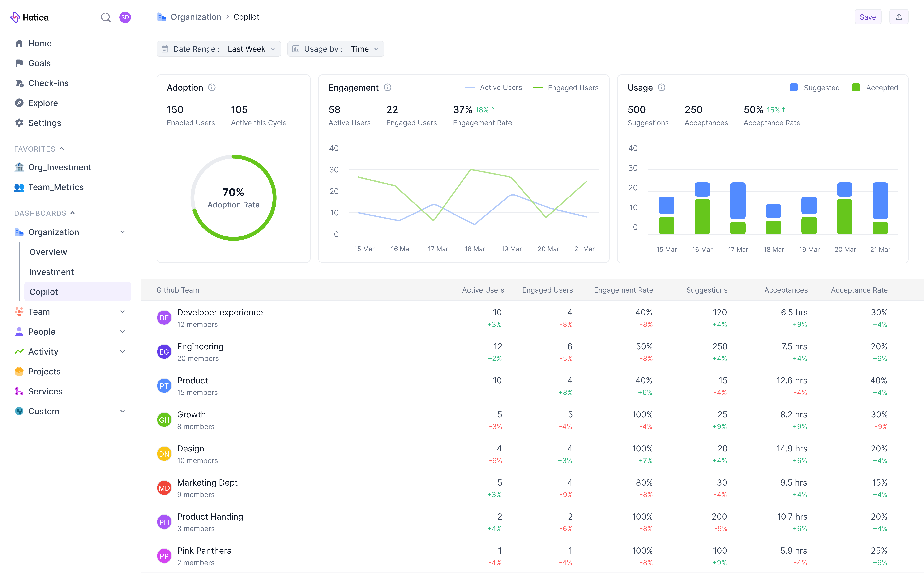The height and width of the screenshot is (578, 924).
Task: Click the Settings gear icon
Action: coord(19,123)
